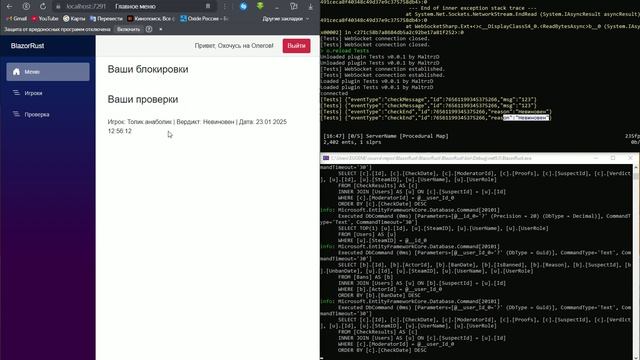The width and height of the screenshot is (640, 360).
Task: Click the red Выйти logout button
Action: pyautogui.click(x=296, y=46)
